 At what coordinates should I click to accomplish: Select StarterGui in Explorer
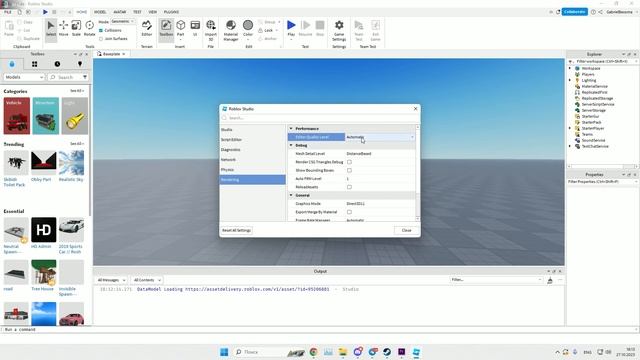pyautogui.click(x=590, y=116)
